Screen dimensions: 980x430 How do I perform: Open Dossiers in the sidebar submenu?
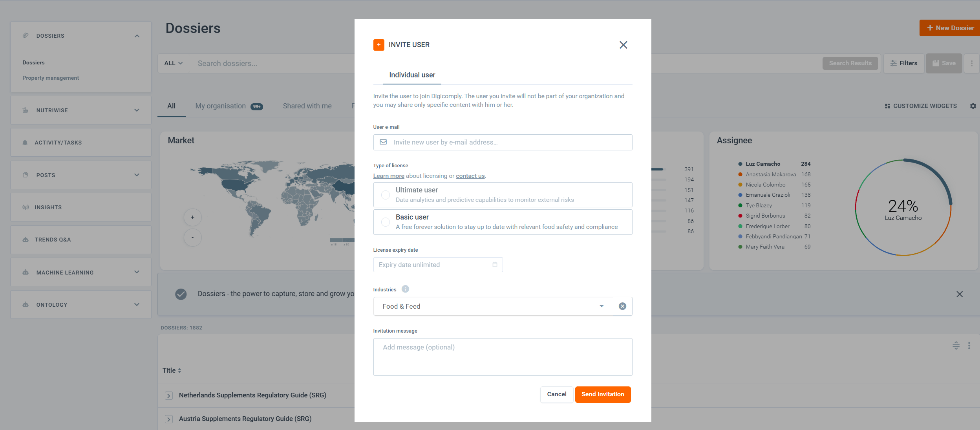(x=33, y=62)
